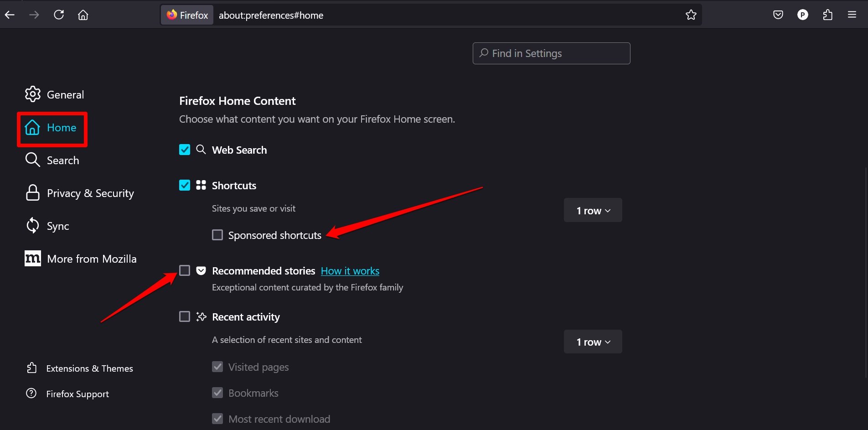The image size is (868, 430).
Task: Click the 'Sponsored shortcuts' label text
Action: coord(275,235)
